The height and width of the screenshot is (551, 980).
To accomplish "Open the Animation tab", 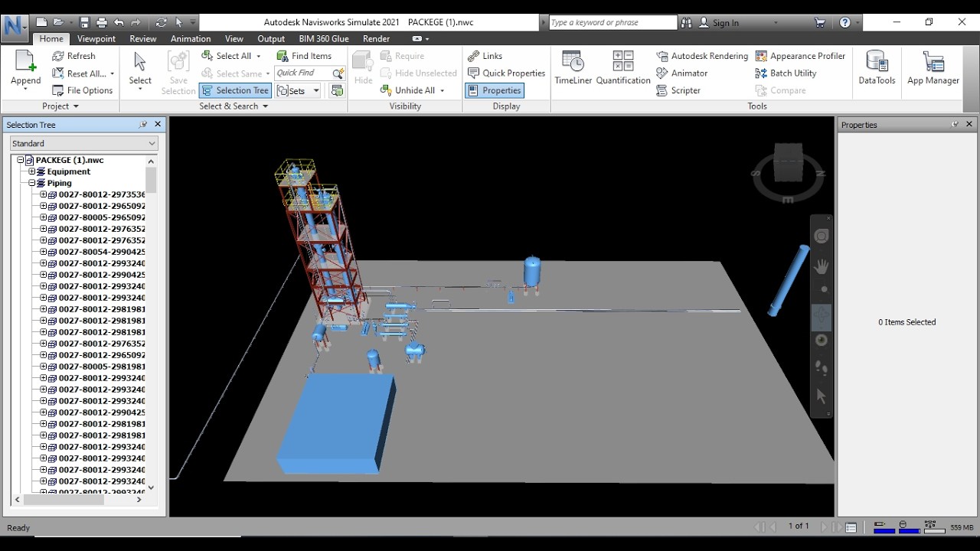I will pyautogui.click(x=191, y=38).
